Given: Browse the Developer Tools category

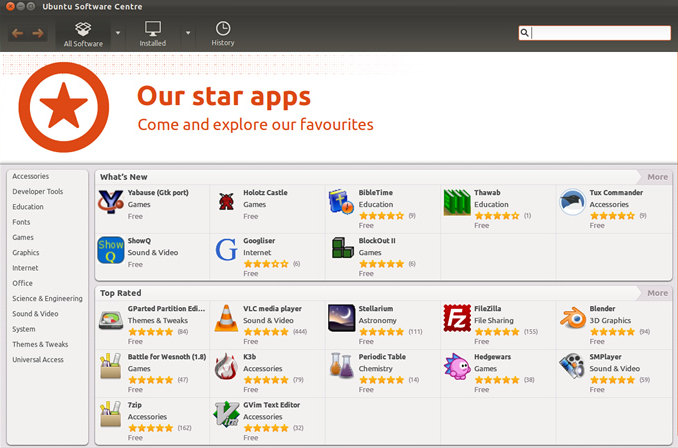Looking at the screenshot, I should pos(38,191).
